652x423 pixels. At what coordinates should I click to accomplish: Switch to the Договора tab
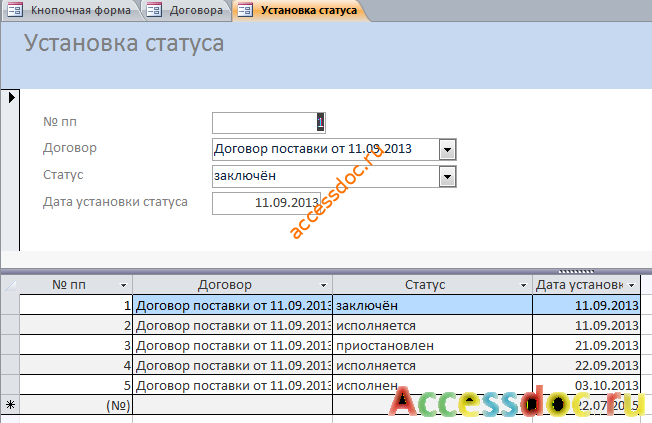click(185, 10)
